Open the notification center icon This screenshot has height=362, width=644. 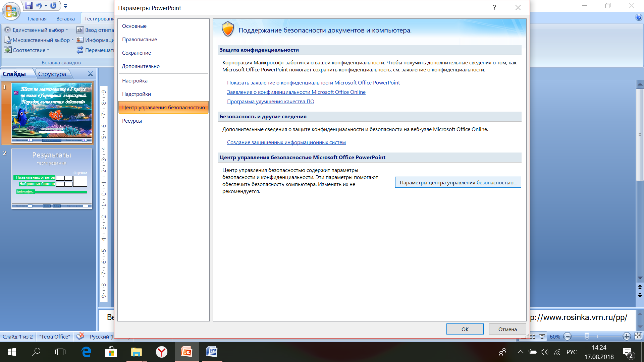628,352
